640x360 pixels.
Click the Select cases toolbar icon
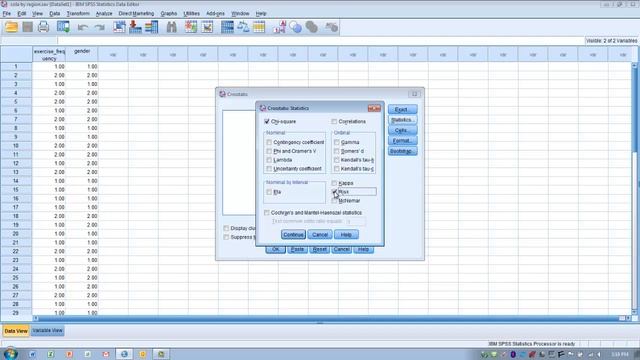tap(259, 27)
